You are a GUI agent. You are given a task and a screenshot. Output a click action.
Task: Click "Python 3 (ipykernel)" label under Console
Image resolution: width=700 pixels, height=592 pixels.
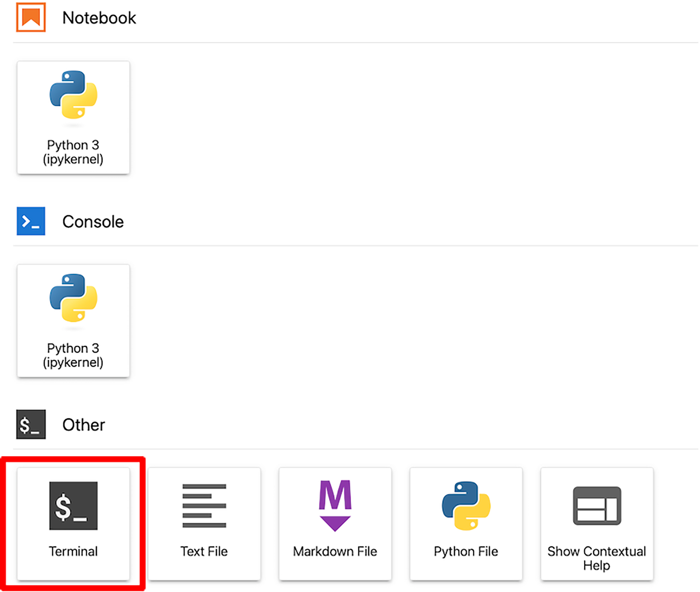point(73,355)
